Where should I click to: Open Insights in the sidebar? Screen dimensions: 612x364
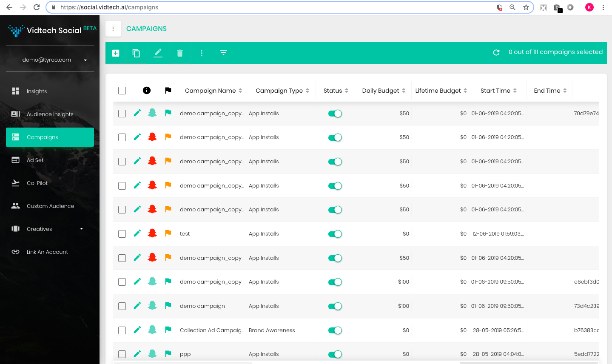50,91
